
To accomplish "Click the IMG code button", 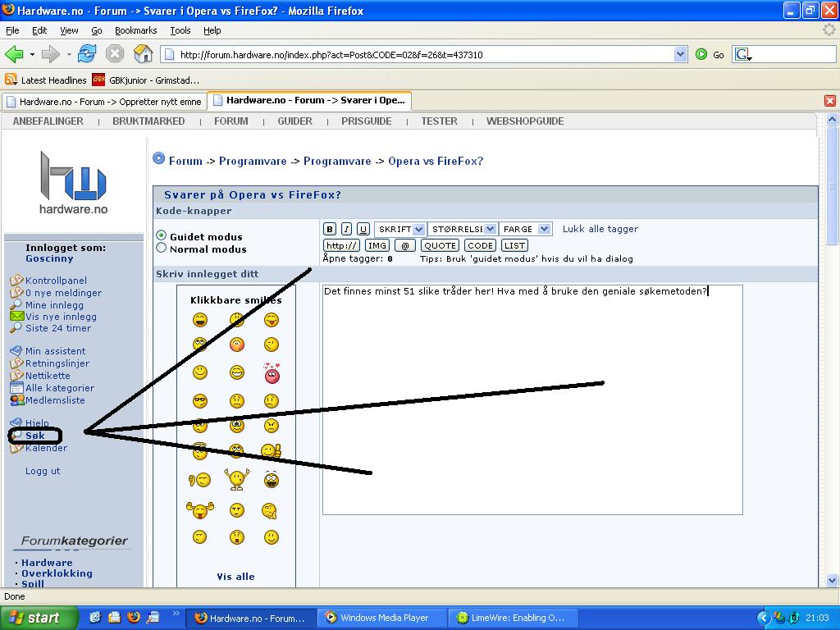I will pyautogui.click(x=377, y=245).
